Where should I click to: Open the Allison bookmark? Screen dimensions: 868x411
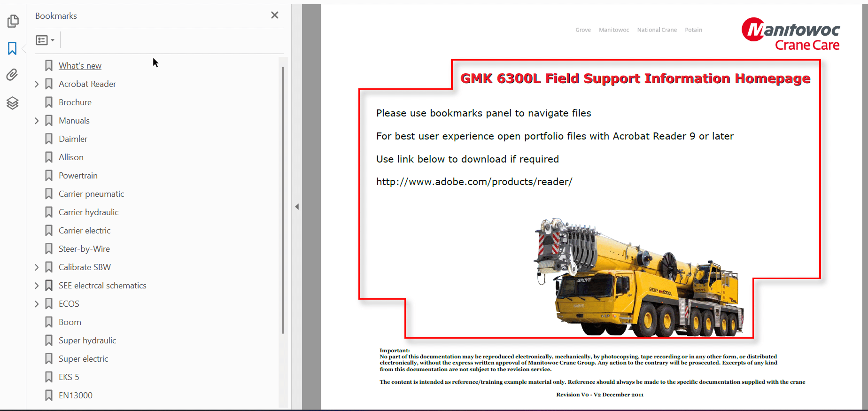(x=71, y=157)
